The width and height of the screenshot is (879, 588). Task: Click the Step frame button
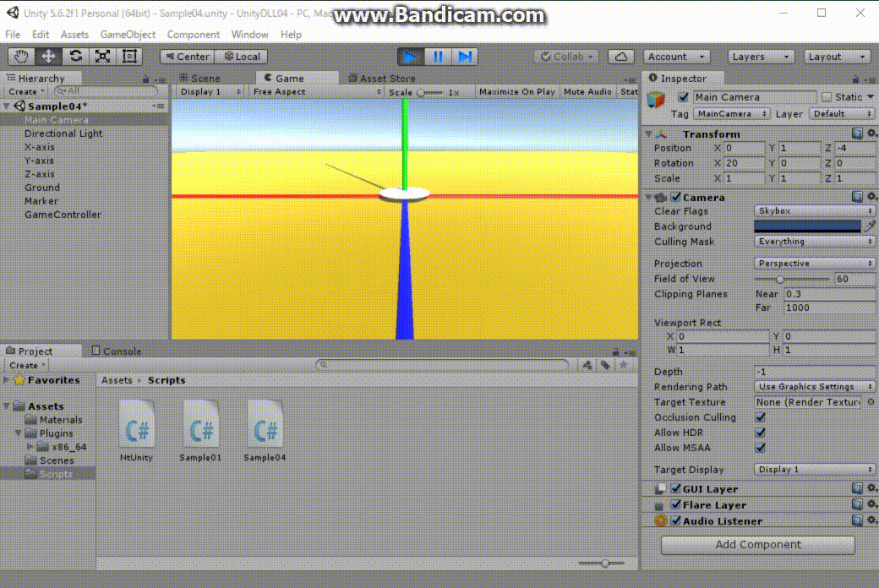[465, 57]
